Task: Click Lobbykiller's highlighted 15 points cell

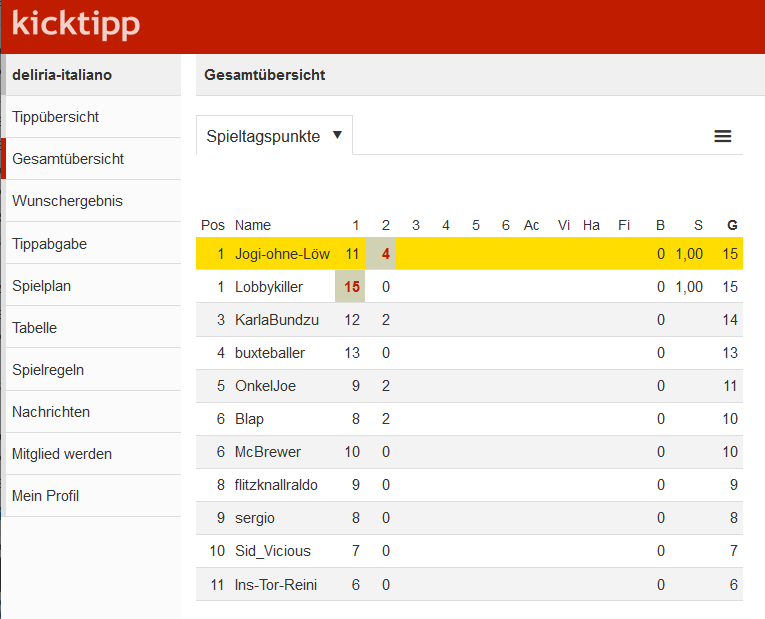Action: pos(351,287)
